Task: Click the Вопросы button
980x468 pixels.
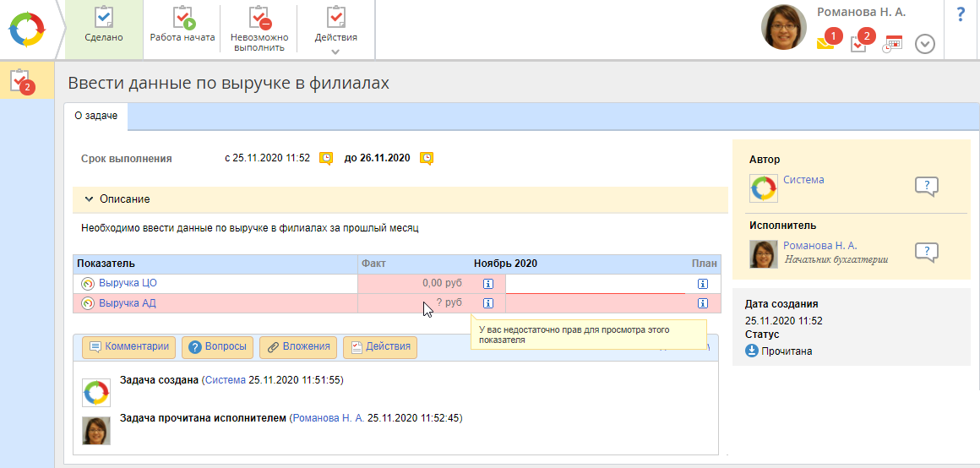Action: [x=218, y=347]
